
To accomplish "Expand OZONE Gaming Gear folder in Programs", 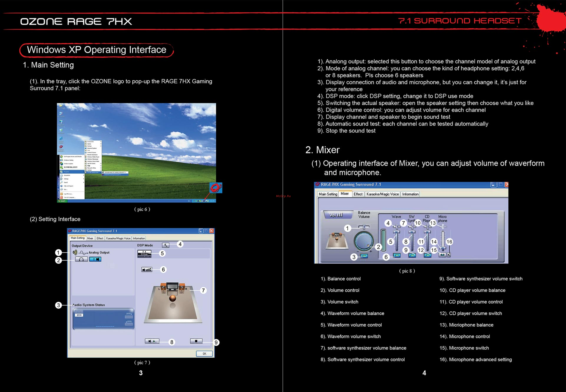I will click(x=93, y=172).
